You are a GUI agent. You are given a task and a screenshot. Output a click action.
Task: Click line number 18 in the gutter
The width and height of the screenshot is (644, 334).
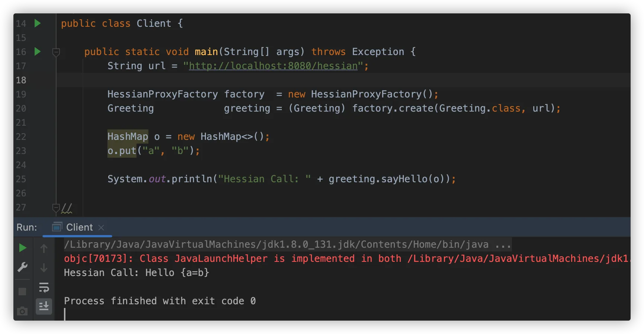(21, 80)
